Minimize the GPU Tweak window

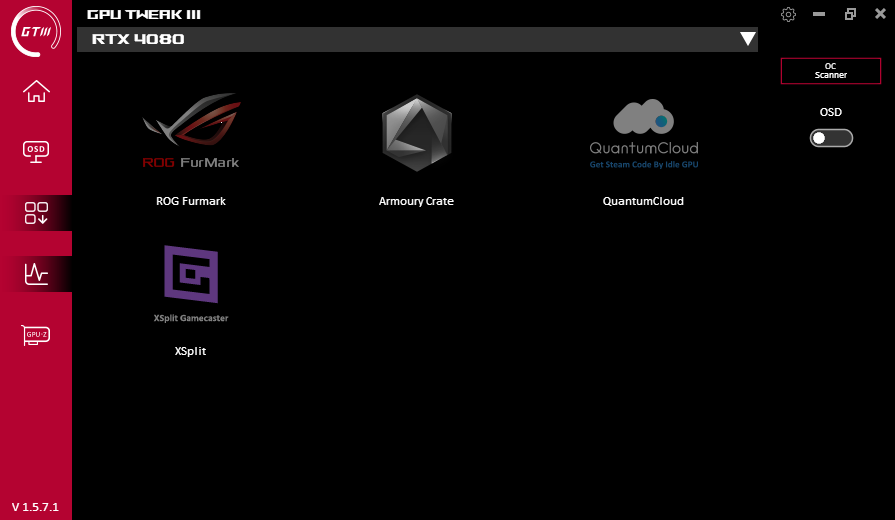click(819, 14)
